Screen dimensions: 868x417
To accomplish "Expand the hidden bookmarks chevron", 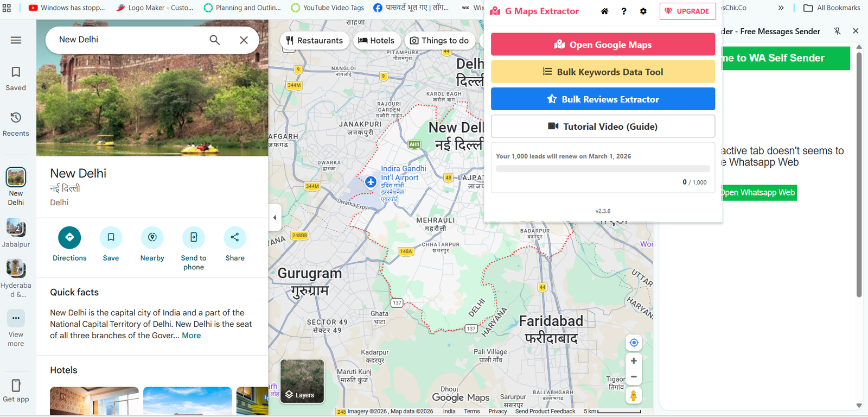I will pyautogui.click(x=781, y=8).
